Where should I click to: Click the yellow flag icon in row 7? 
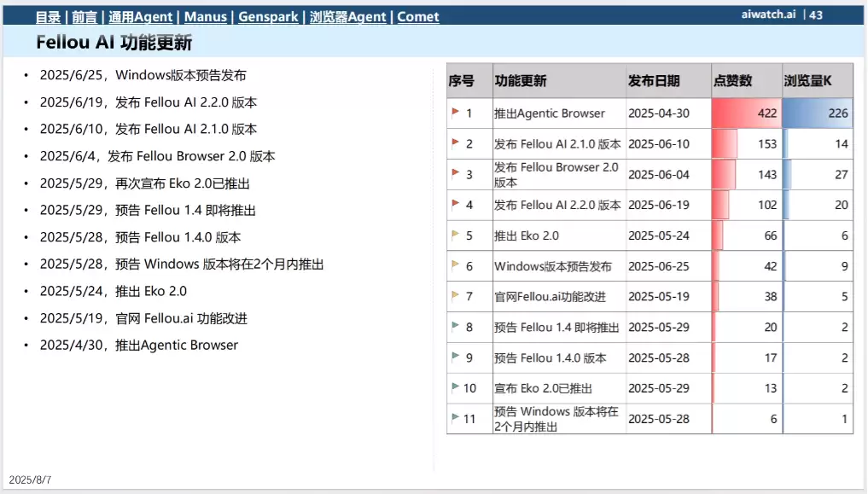click(x=455, y=296)
